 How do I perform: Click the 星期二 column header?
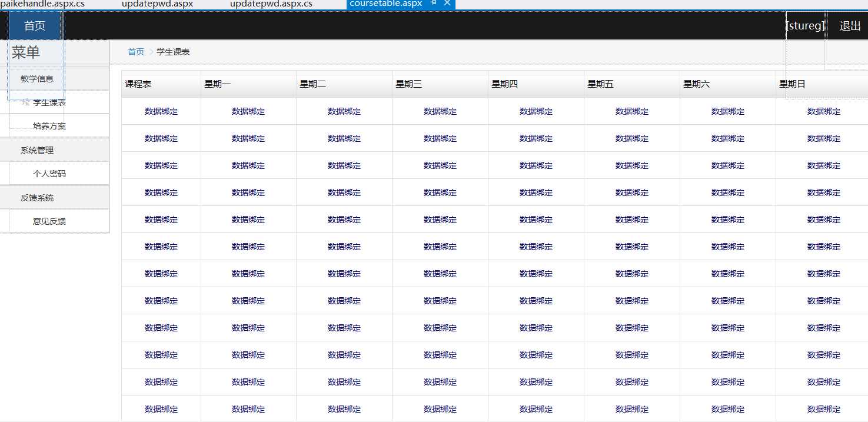tap(344, 84)
